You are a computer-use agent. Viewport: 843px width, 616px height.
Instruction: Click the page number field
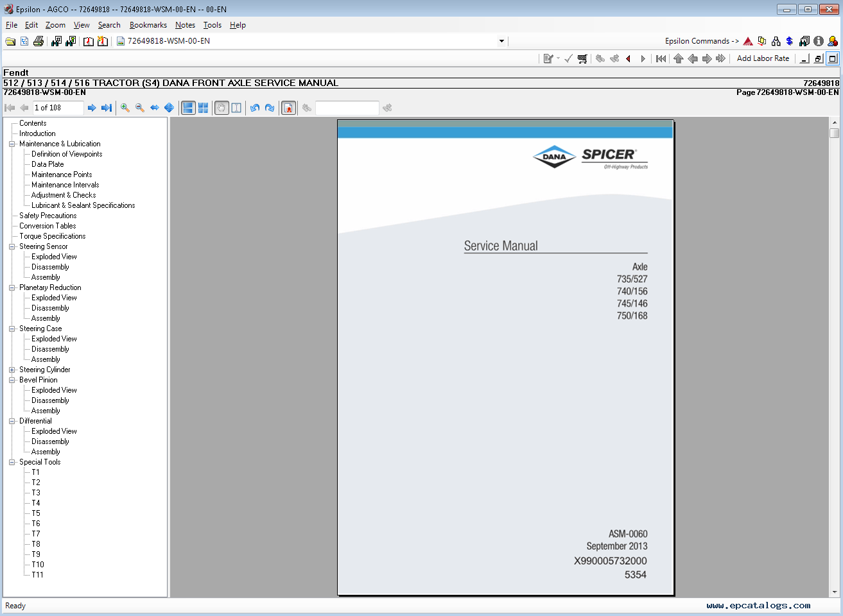(x=58, y=108)
